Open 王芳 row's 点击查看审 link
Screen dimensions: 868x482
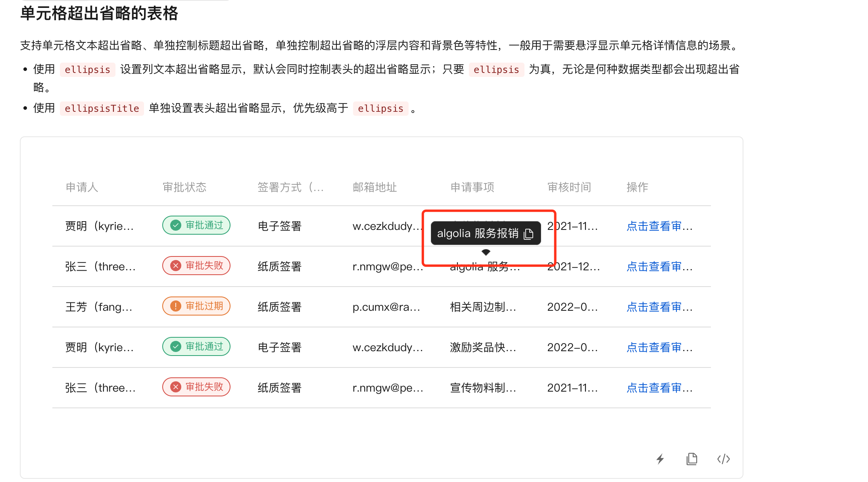(660, 306)
